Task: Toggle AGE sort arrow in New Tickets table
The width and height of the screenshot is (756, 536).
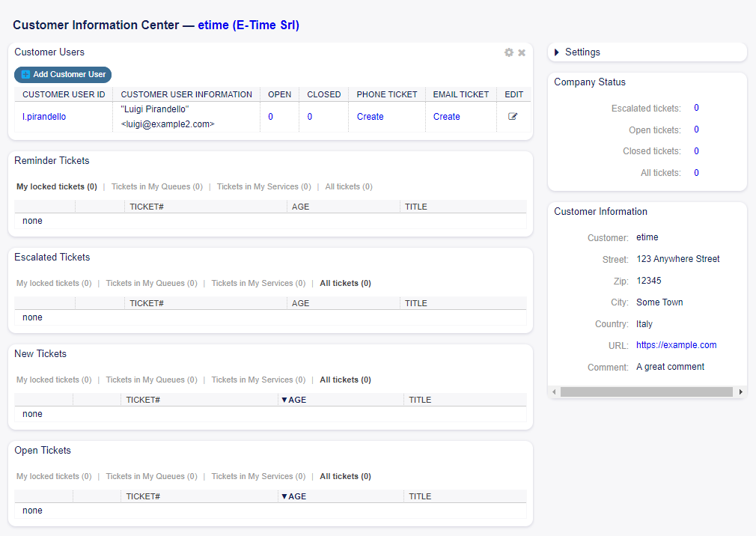Action: (x=283, y=399)
